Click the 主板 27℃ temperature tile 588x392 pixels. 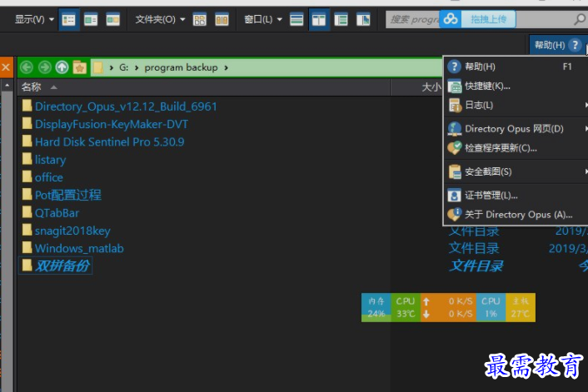click(521, 307)
